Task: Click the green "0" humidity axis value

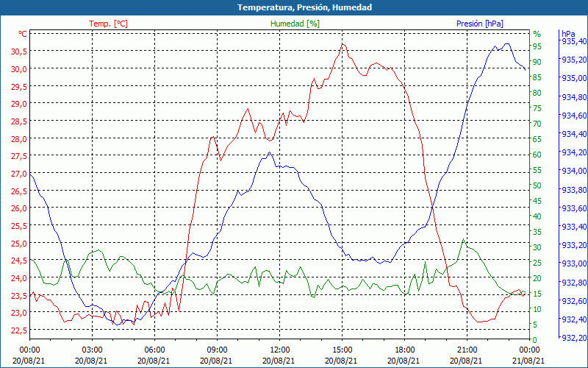Action: pyautogui.click(x=535, y=340)
